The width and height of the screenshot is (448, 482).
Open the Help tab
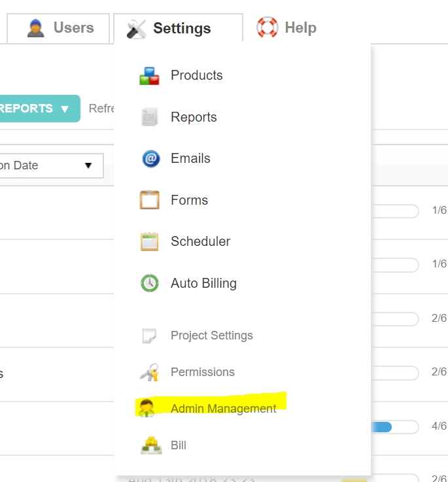click(x=286, y=28)
